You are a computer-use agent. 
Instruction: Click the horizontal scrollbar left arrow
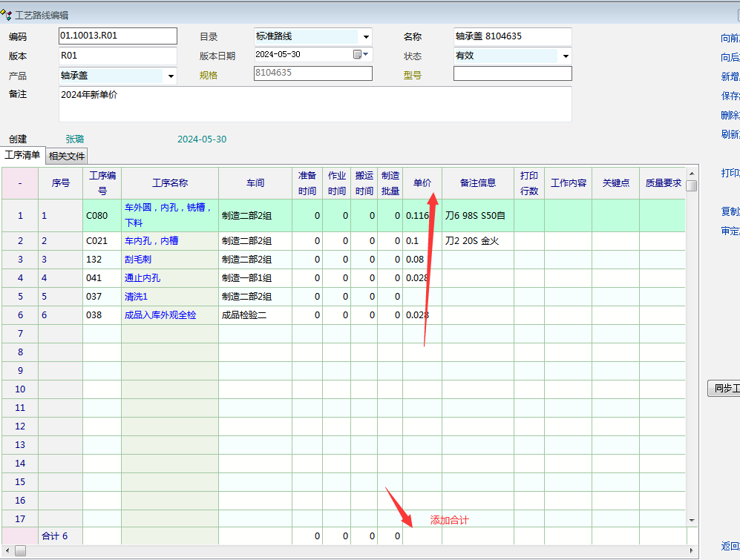point(6,552)
